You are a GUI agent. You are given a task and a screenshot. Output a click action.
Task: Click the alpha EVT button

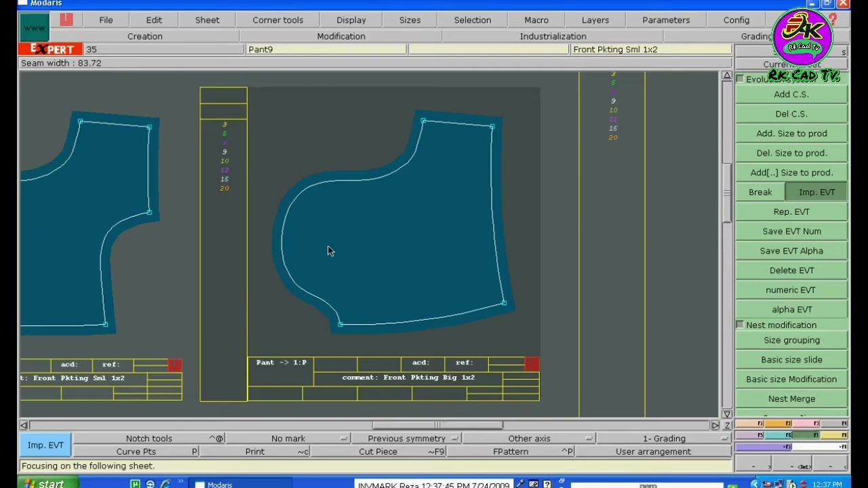pyautogui.click(x=791, y=310)
